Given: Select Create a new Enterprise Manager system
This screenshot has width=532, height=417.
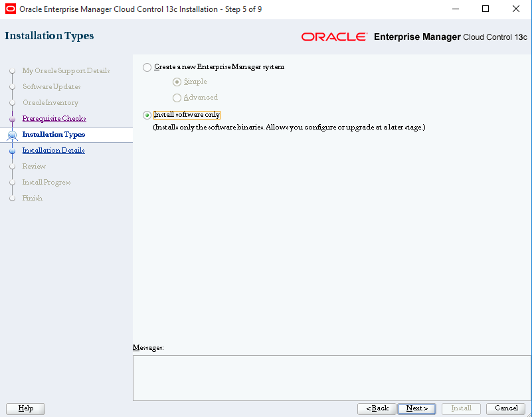Looking at the screenshot, I should point(146,66).
